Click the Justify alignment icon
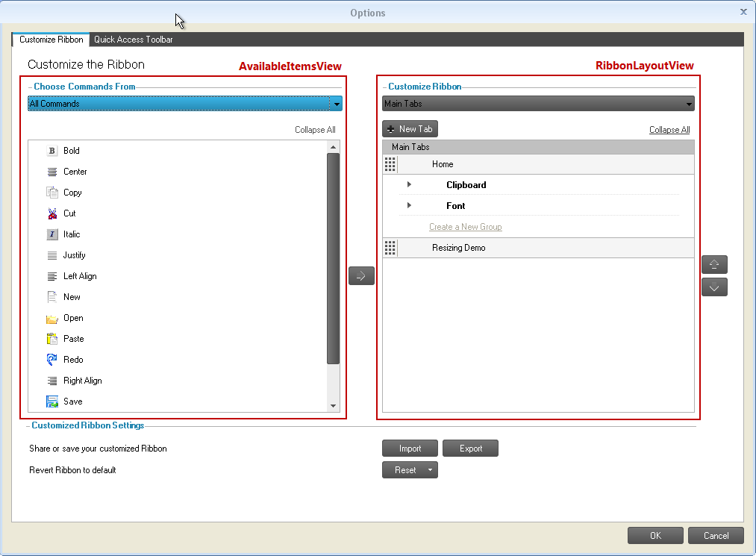This screenshot has height=556, width=756. [51, 254]
